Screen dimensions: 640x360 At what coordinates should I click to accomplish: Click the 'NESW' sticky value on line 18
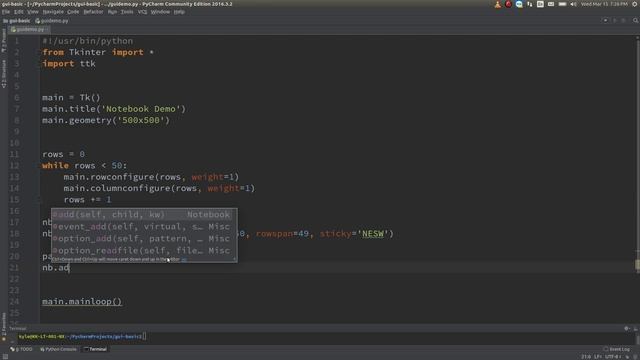point(373,234)
